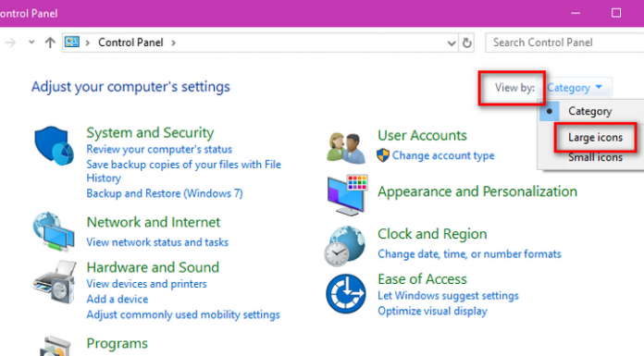Open Appearance and Personalization heading link

pos(477,191)
